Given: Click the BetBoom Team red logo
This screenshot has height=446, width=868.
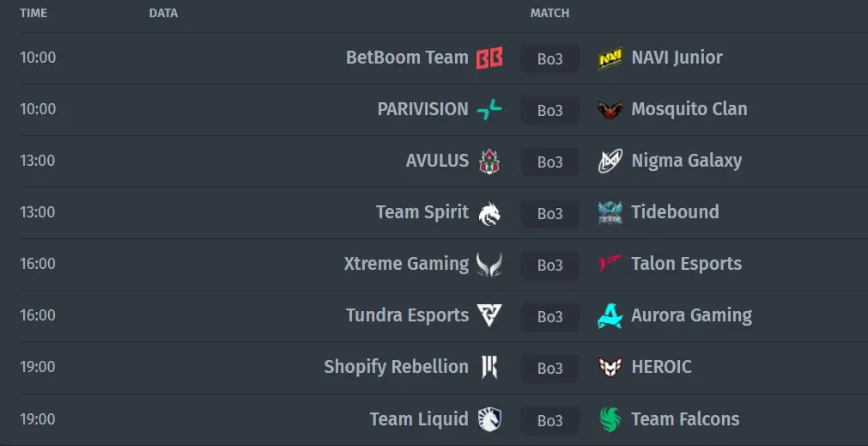Looking at the screenshot, I should point(489,58).
